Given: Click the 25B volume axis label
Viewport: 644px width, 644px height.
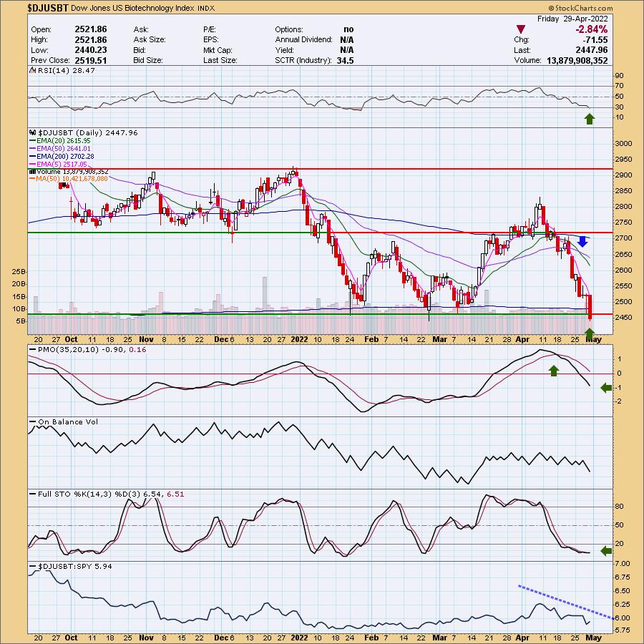Looking at the screenshot, I should (x=19, y=271).
